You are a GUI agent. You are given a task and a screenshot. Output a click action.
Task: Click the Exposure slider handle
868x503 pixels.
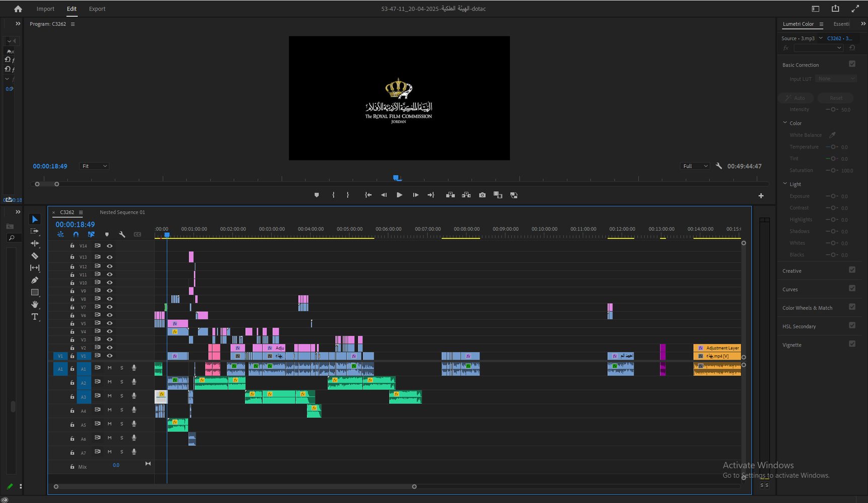[833, 196]
